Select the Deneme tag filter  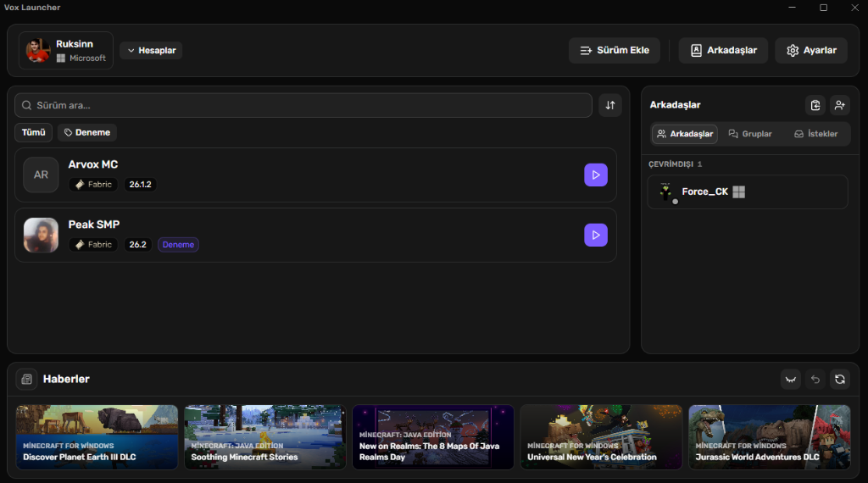(87, 133)
